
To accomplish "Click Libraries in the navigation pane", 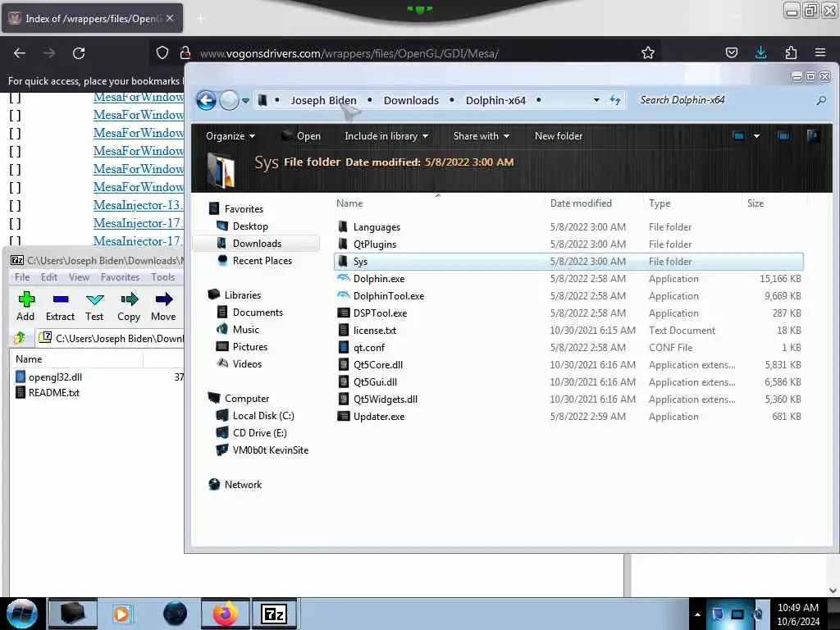I will click(x=243, y=295).
